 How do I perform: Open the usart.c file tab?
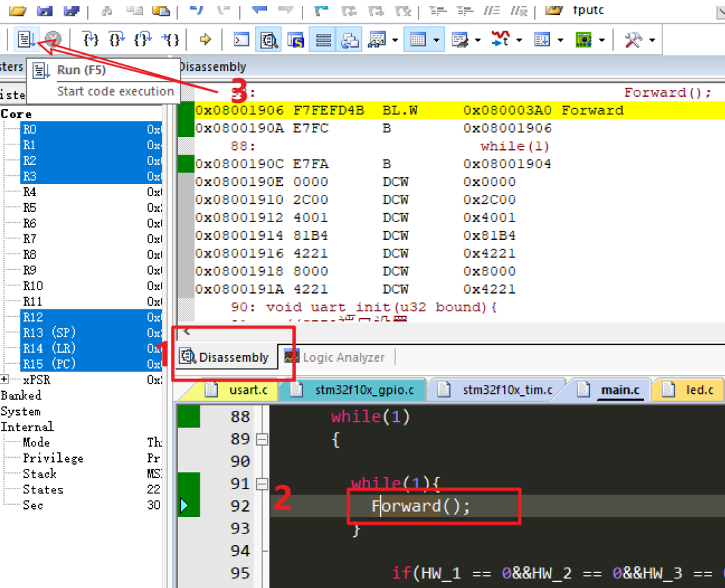239,390
